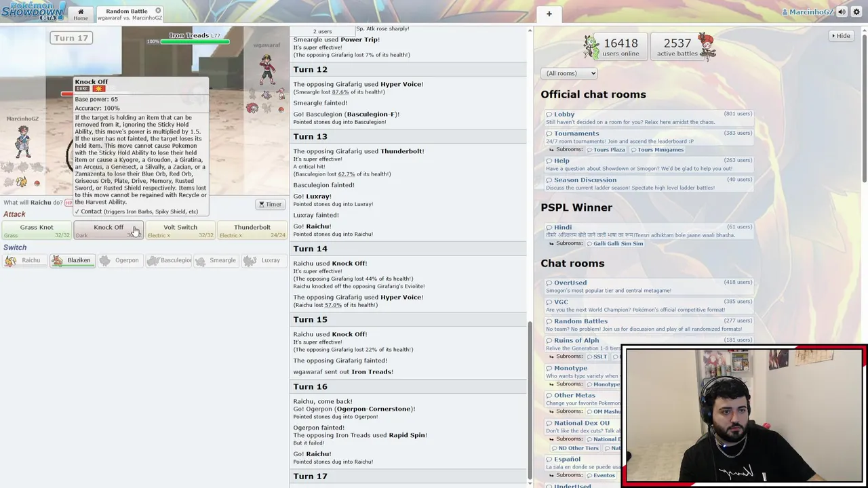
Task: Click Help room chat bubble icon
Action: coord(549,161)
